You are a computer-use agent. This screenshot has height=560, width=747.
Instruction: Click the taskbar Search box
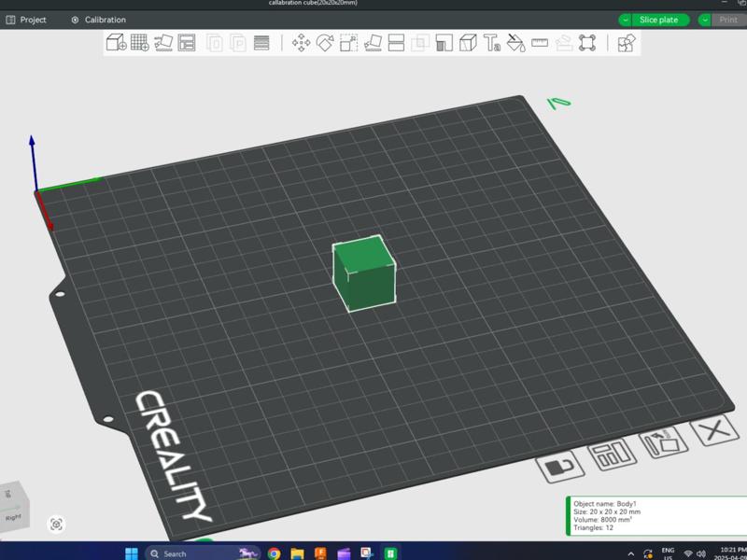pyautogui.click(x=203, y=553)
